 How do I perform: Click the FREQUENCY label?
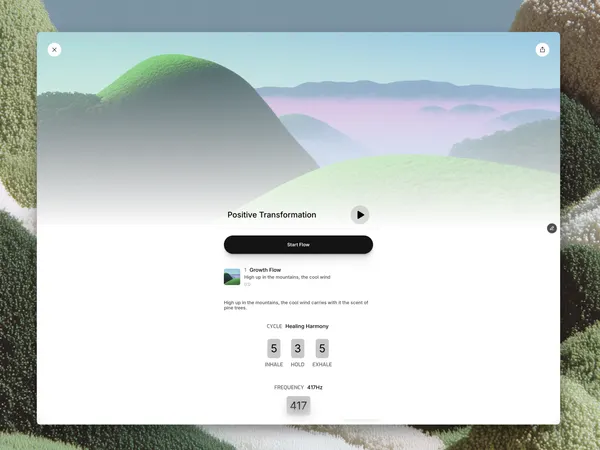289,387
